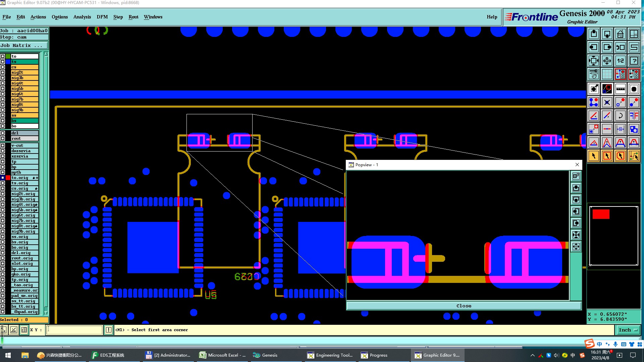The width and height of the screenshot is (644, 362).
Task: Toggle checkbox for sig2t layer
Action: click(x=3, y=72)
